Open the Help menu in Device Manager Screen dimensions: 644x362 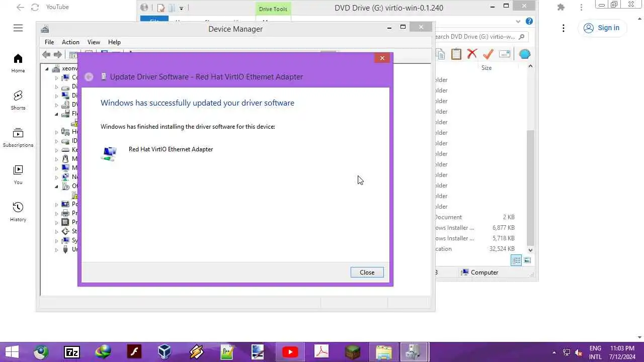coord(114,42)
